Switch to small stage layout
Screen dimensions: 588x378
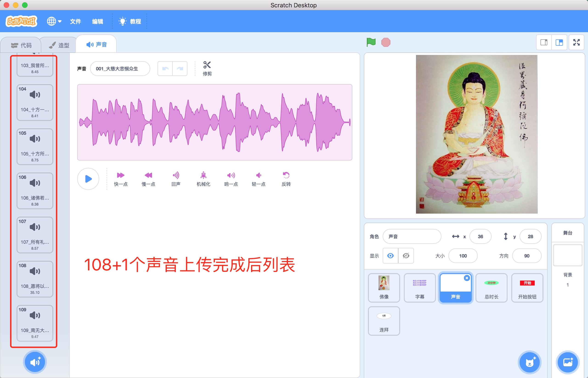coord(544,43)
